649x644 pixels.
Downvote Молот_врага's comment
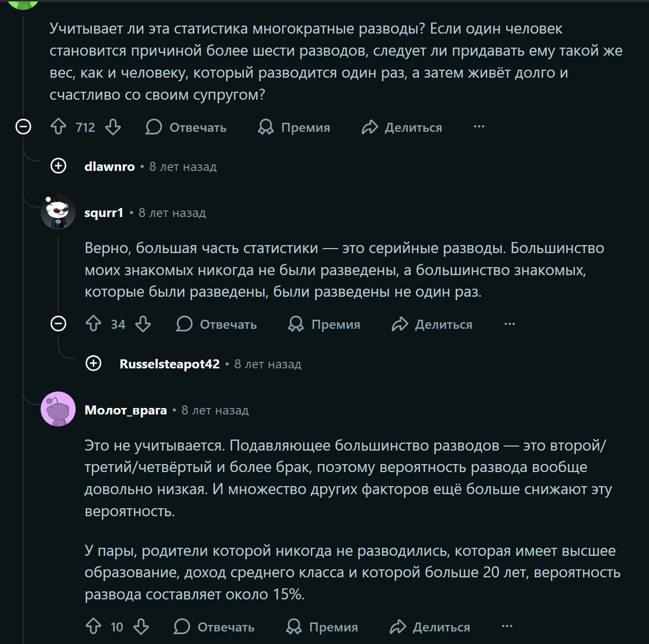pos(141,626)
